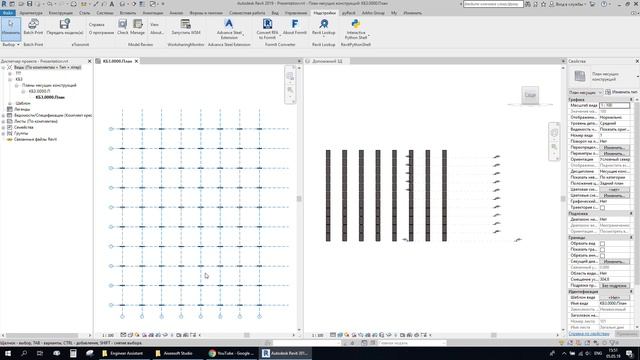Click Изменить тип button in Properties

click(622, 92)
